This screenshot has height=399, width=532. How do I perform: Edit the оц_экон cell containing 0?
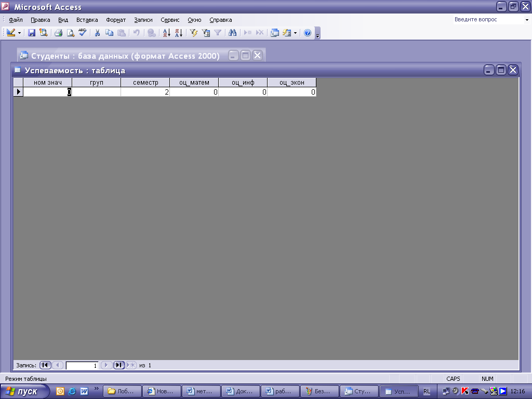click(x=292, y=92)
